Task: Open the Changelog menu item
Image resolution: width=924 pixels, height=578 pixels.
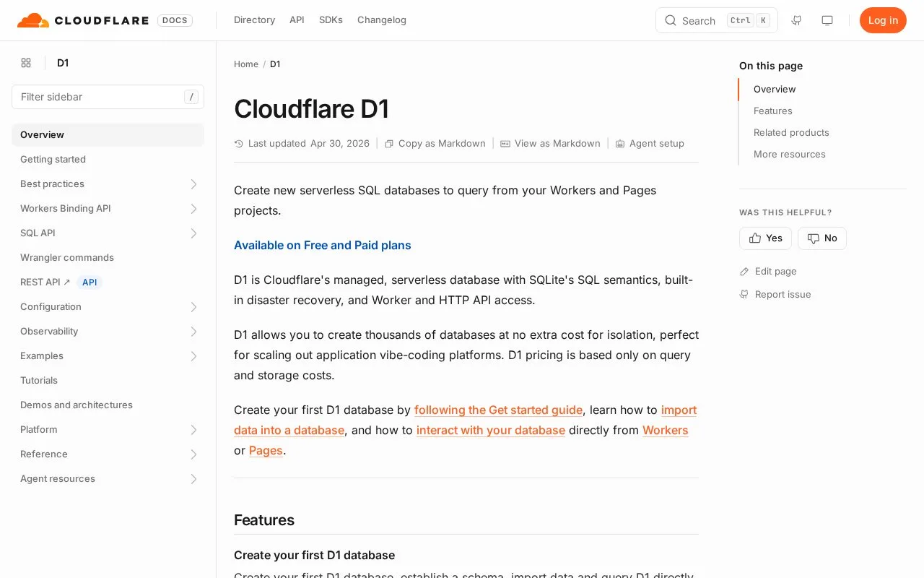Action: pos(382,20)
